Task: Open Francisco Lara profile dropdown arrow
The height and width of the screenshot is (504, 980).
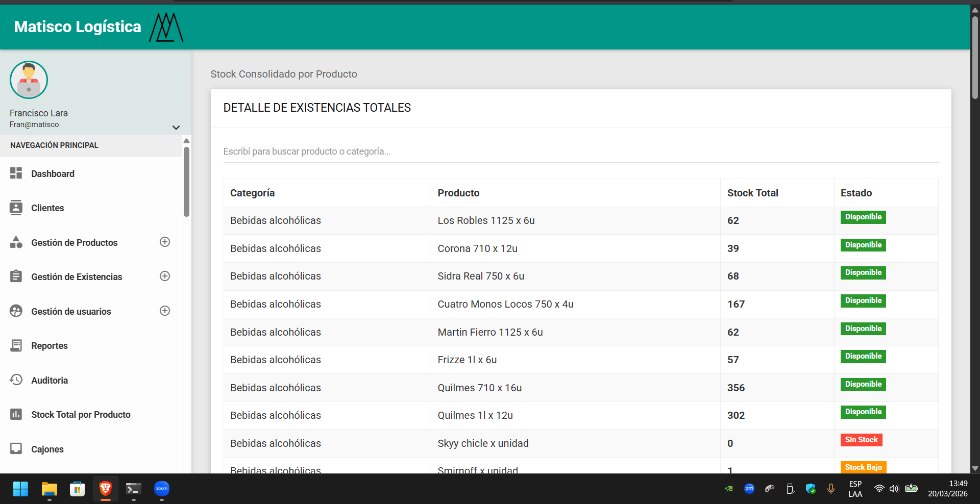Action: (x=176, y=128)
